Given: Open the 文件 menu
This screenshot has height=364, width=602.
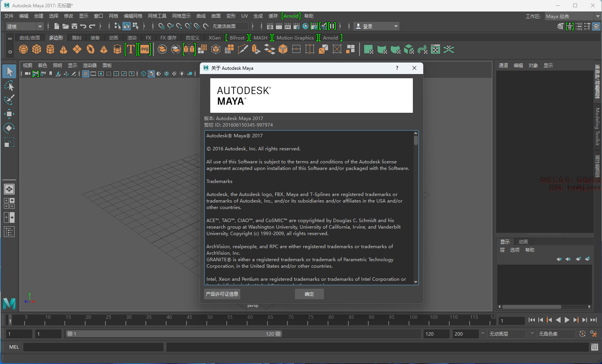Looking at the screenshot, I should [x=9, y=16].
